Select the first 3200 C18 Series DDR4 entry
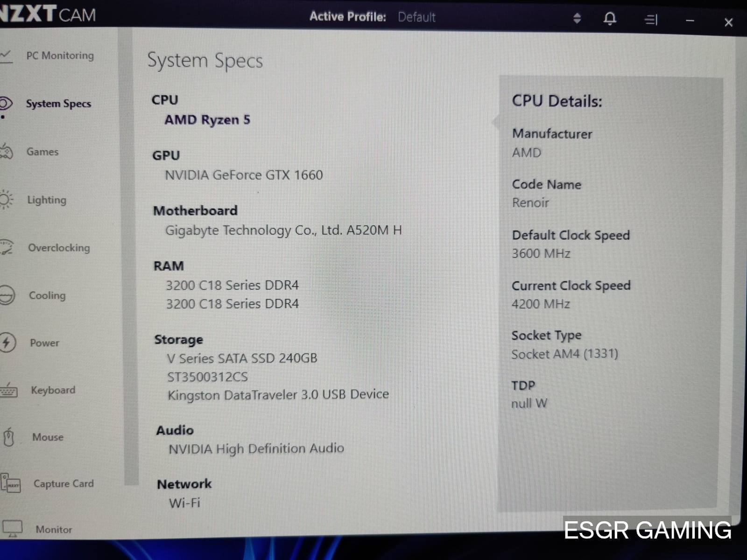Image resolution: width=747 pixels, height=560 pixels. point(233,285)
